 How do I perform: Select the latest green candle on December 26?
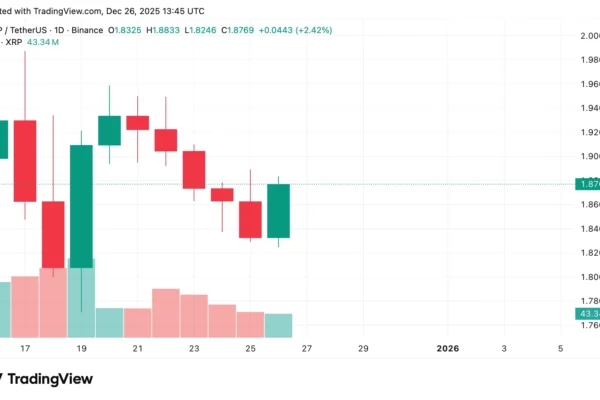pyautogui.click(x=278, y=210)
